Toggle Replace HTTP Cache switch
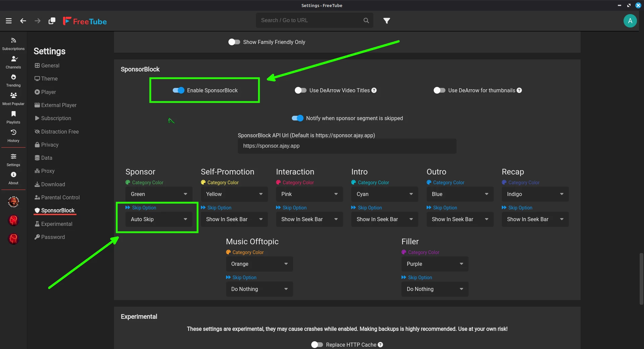Viewport: 644px width, 349px height. pos(317,345)
